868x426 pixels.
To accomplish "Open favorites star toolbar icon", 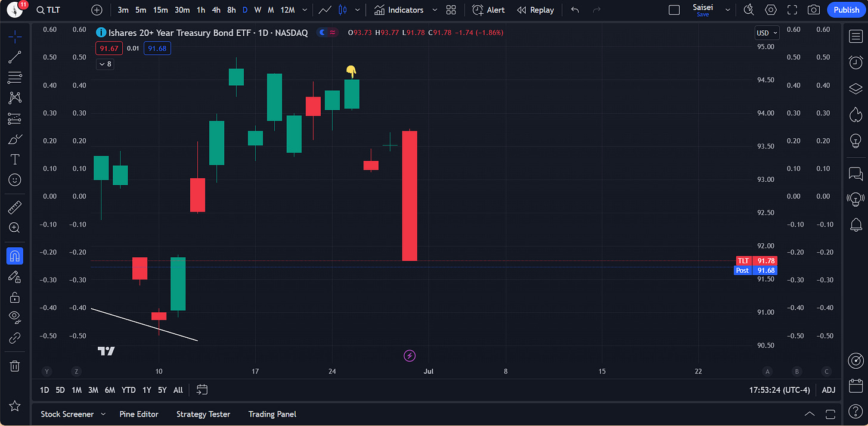I will click(x=15, y=406).
